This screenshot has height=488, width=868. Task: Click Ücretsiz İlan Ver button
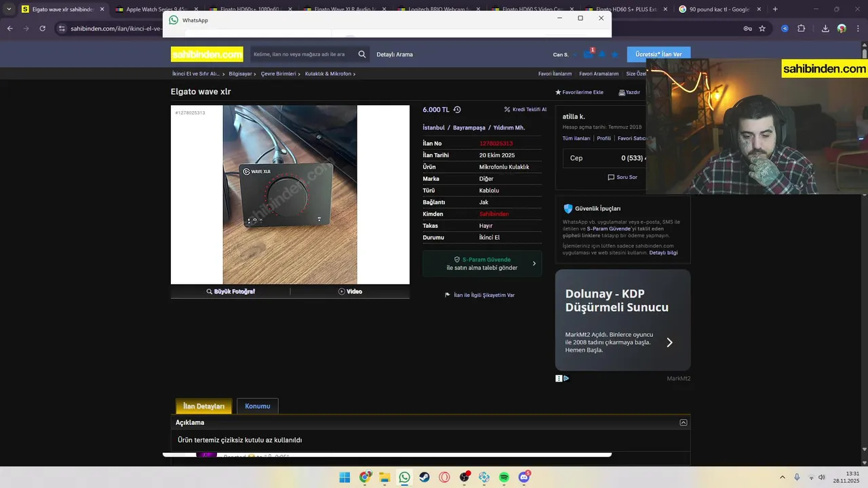[x=658, y=54]
